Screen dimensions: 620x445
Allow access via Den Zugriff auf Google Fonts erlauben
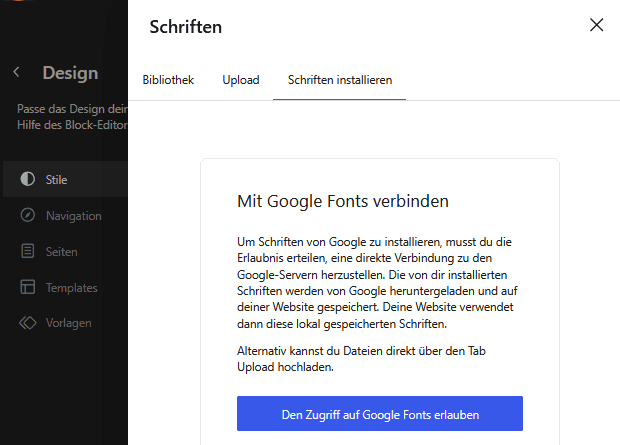pos(380,414)
